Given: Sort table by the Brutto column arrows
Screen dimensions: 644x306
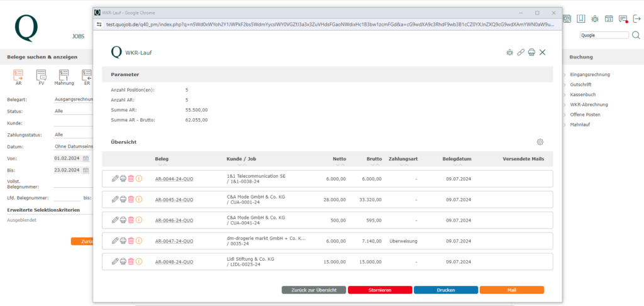Looking at the screenshot, I should pyautogui.click(x=374, y=165).
